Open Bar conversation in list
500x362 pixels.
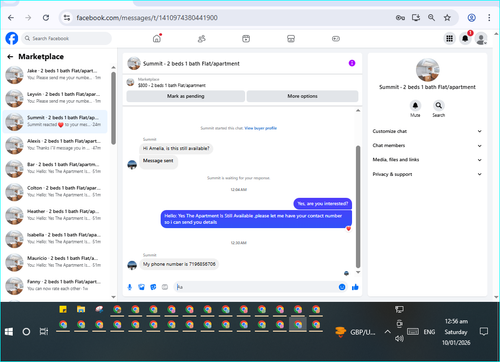pos(55,168)
